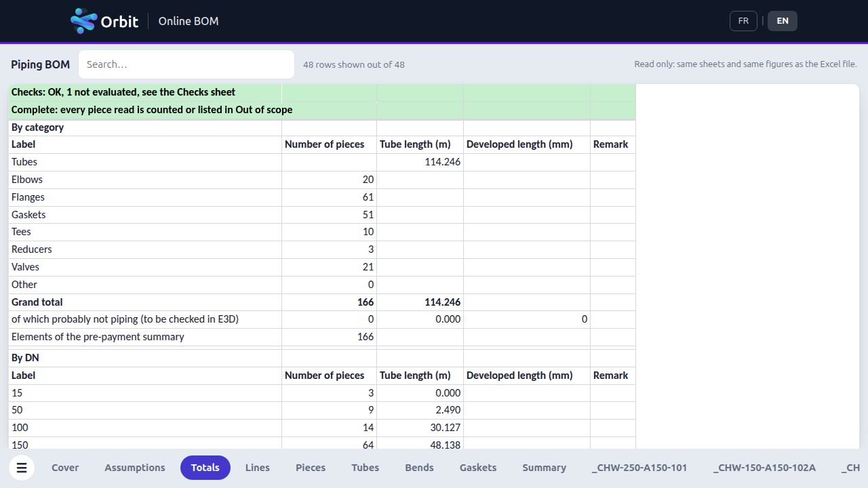The width and height of the screenshot is (868, 488).
Task: Click the Elbows row label
Action: coord(27,180)
